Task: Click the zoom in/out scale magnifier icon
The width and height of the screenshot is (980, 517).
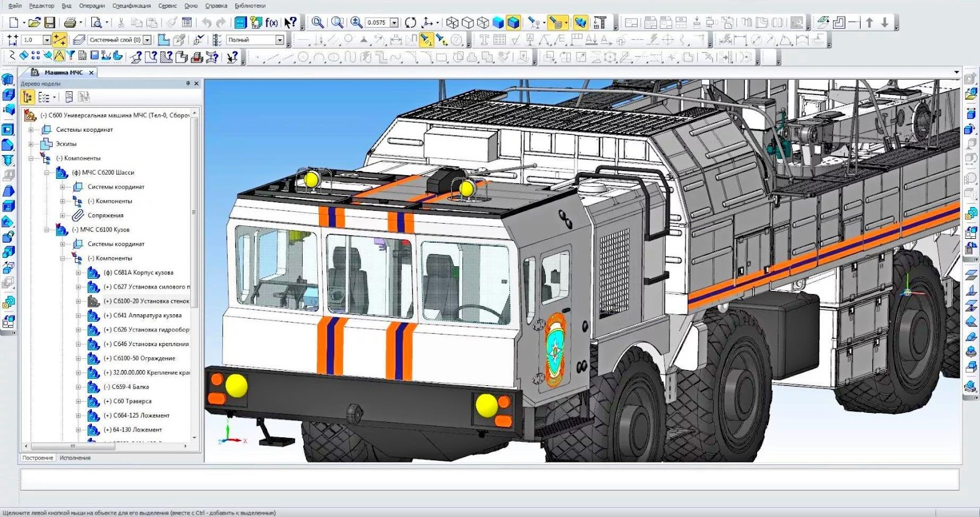Action: click(x=356, y=23)
